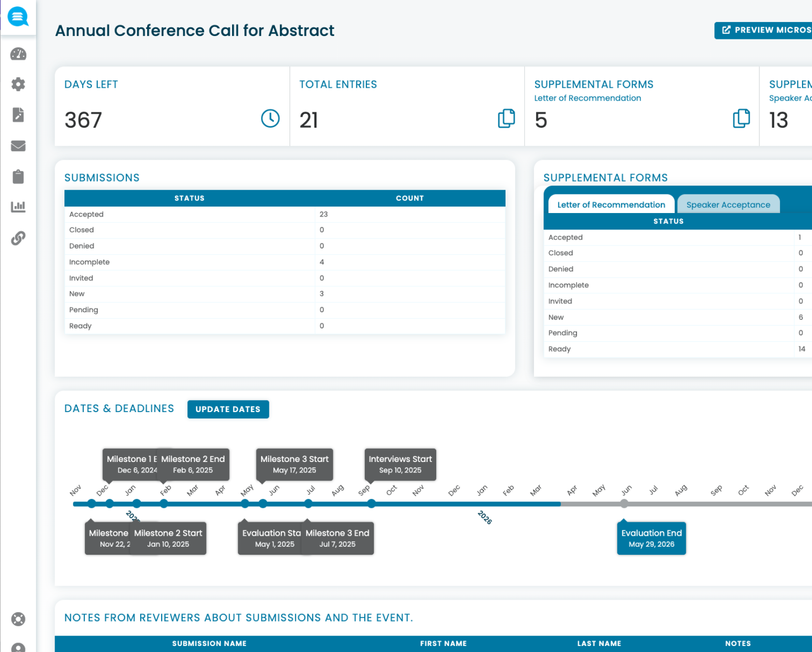Get support via the life ring icon

point(18,619)
